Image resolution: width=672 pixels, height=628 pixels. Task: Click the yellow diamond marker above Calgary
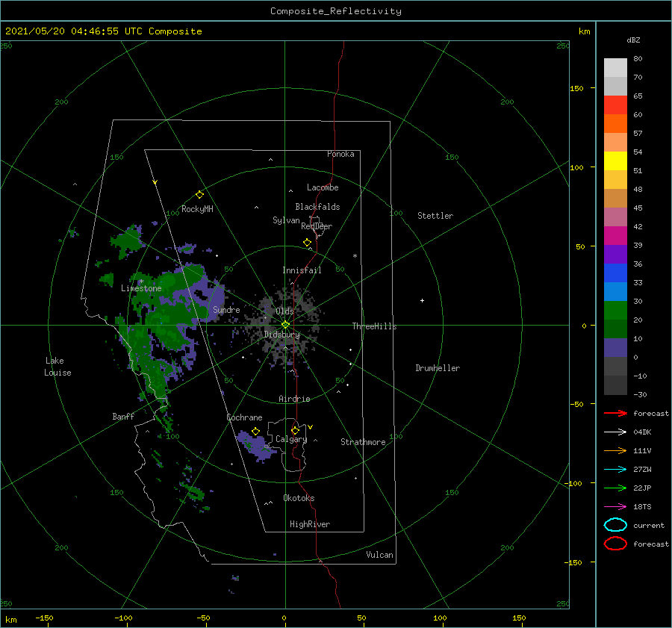point(295,430)
